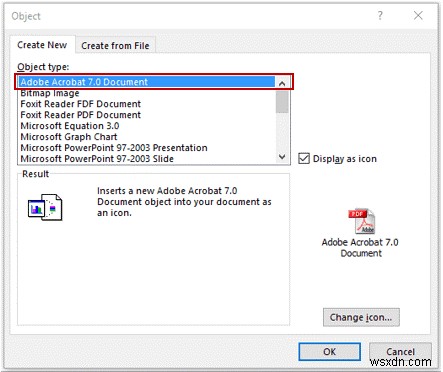Viewport: 443px width, 372px height.
Task: Click the Result illustration icon
Action: pos(45,207)
